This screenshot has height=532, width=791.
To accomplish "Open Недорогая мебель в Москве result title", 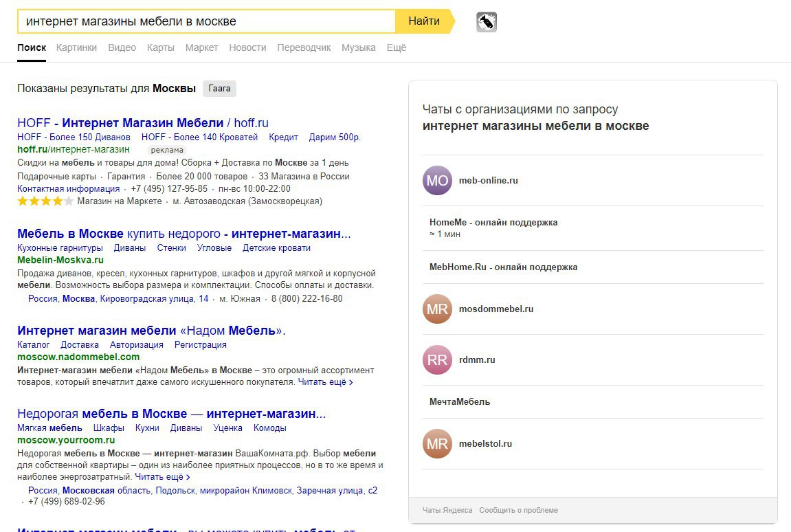I will coord(172,414).
